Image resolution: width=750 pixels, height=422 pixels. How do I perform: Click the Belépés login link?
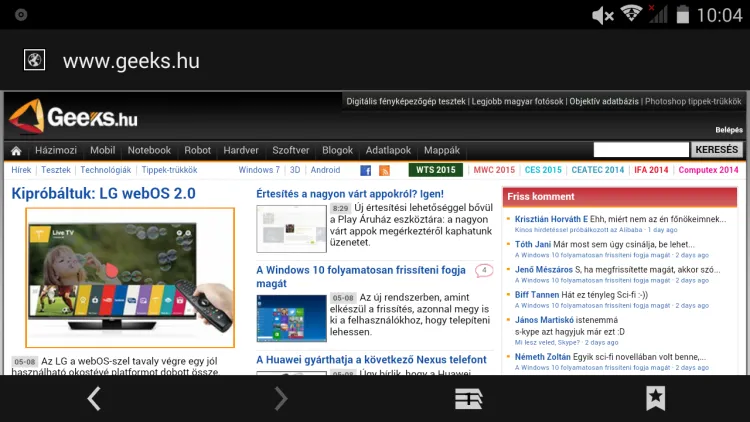[x=729, y=130]
